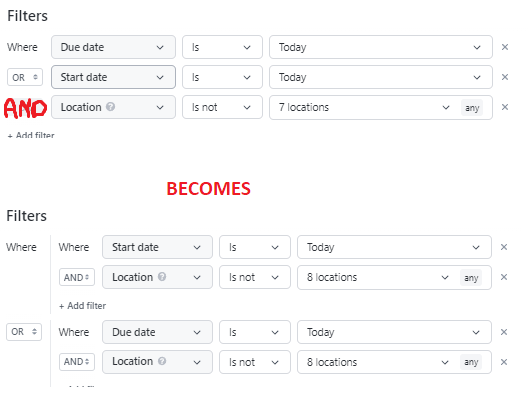
Task: Delete the first grouped Start date filter
Action: coord(504,247)
